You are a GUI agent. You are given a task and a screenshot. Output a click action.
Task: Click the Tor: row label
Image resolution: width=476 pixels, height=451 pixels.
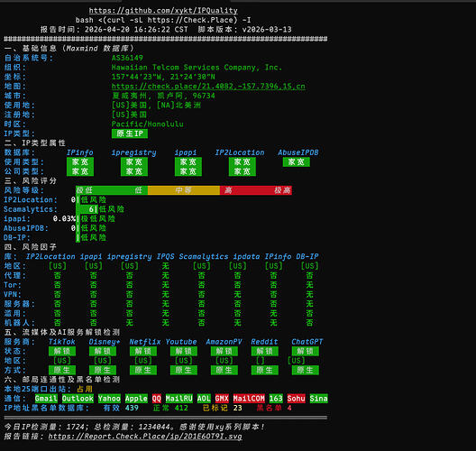[x=12, y=284]
